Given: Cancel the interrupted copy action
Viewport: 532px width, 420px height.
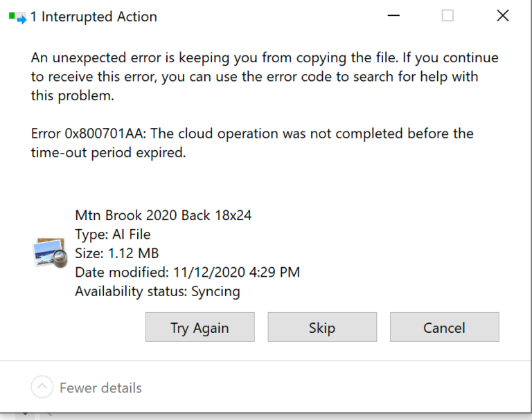Looking at the screenshot, I should 444,327.
